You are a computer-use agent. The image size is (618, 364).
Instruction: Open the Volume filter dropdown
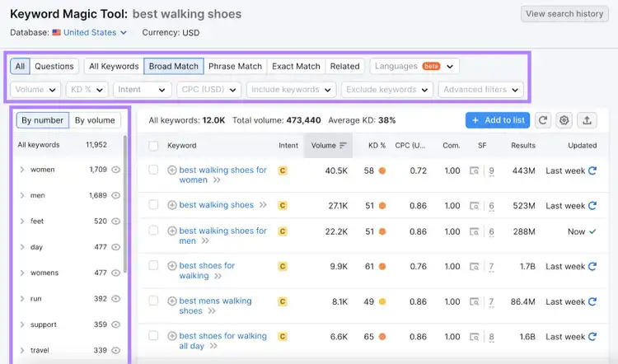point(35,90)
